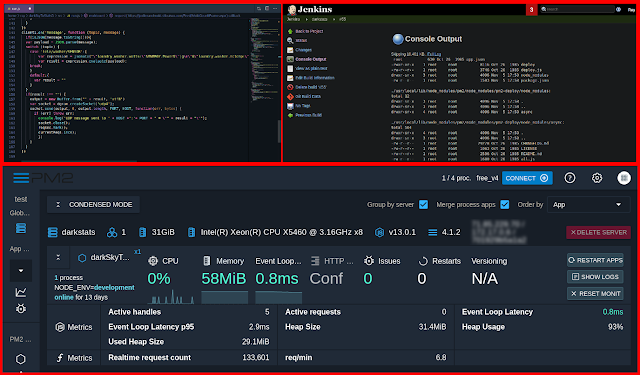The width and height of the screenshot is (640, 375).
Task: Expand the sidebar App dropdown arrow
Action: (x=21, y=271)
